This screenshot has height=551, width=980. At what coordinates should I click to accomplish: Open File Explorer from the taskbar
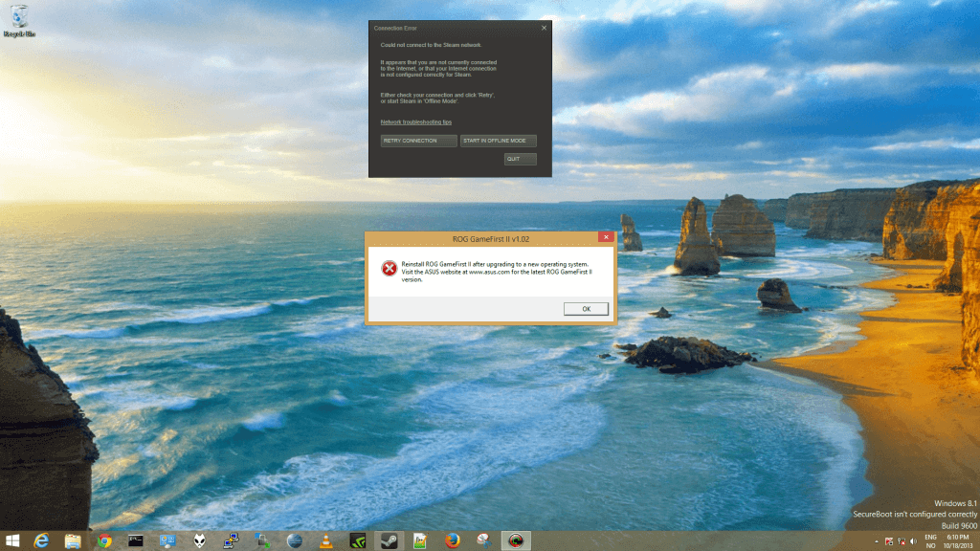click(x=73, y=541)
